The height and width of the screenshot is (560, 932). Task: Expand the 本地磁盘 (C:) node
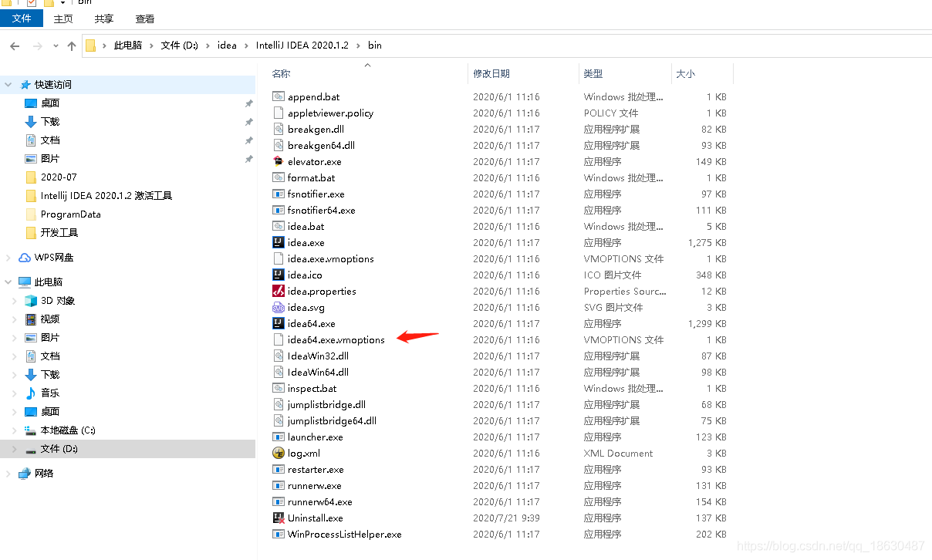(x=15, y=430)
